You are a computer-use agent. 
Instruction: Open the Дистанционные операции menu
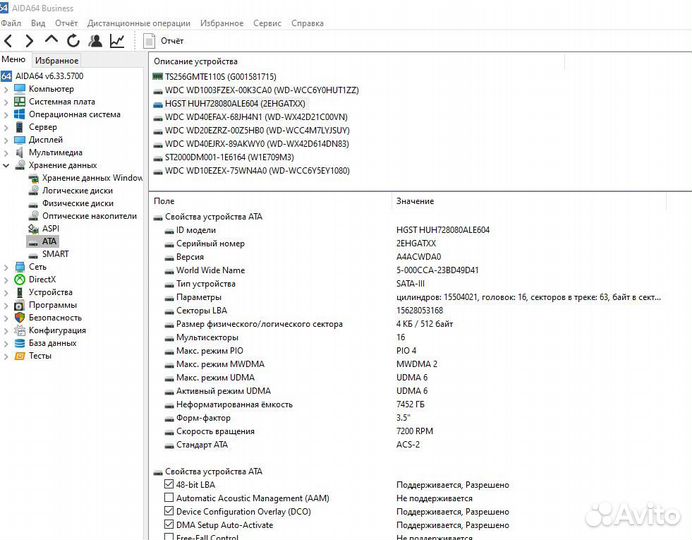tap(139, 23)
